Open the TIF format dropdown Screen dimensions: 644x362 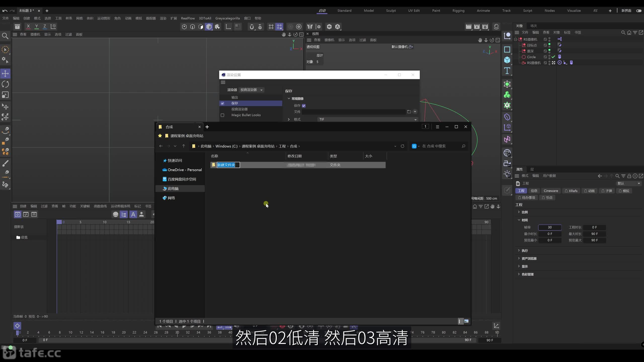pyautogui.click(x=368, y=119)
